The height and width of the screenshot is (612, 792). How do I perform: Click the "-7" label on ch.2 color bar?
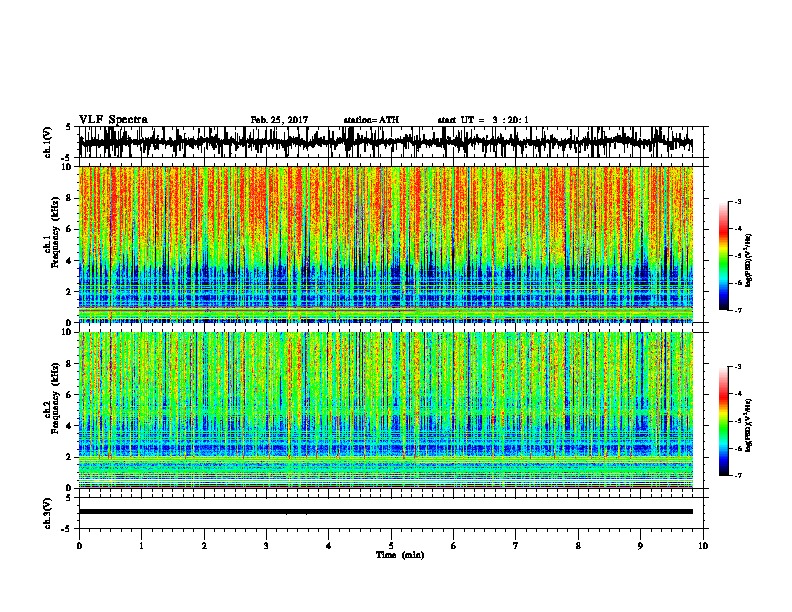tap(738, 475)
